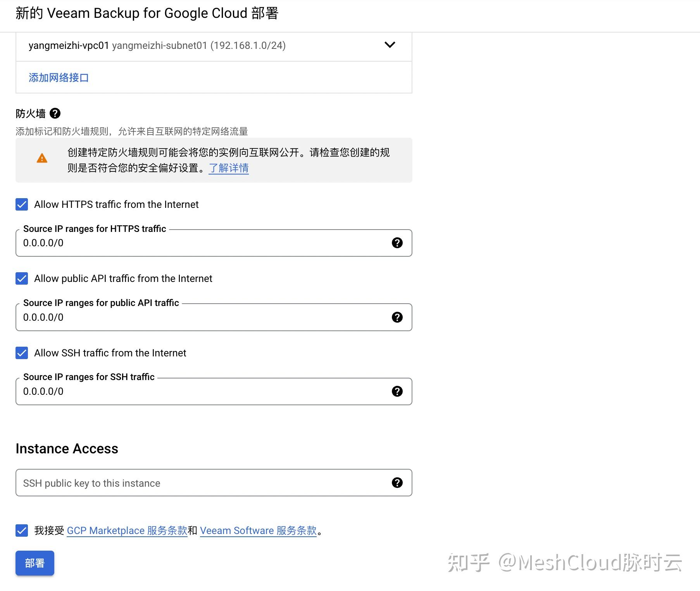Uncheck Allow public API traffic from the Internet
This screenshot has width=700, height=591.
pos(21,278)
